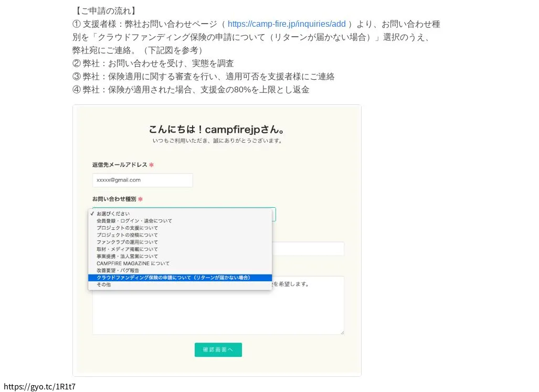Viewport: 539px width, 392px height.
Task: Select the checked お選びください option
Action: (113, 214)
